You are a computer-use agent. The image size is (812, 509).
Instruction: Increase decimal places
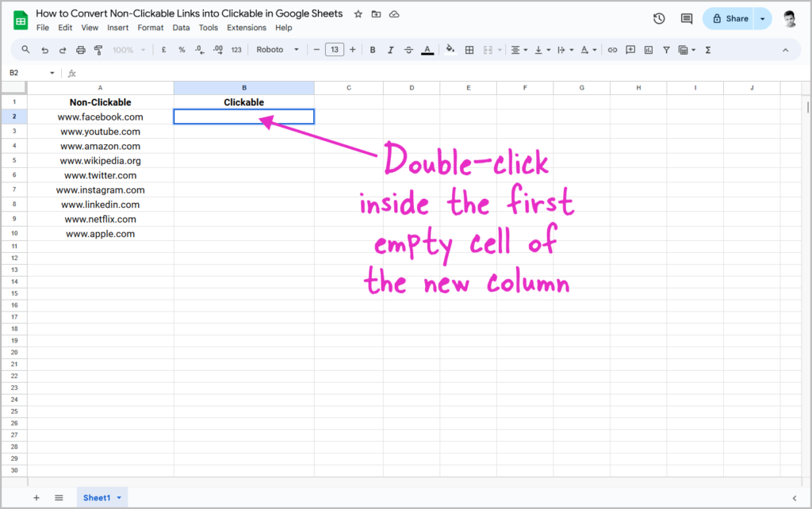(x=218, y=50)
